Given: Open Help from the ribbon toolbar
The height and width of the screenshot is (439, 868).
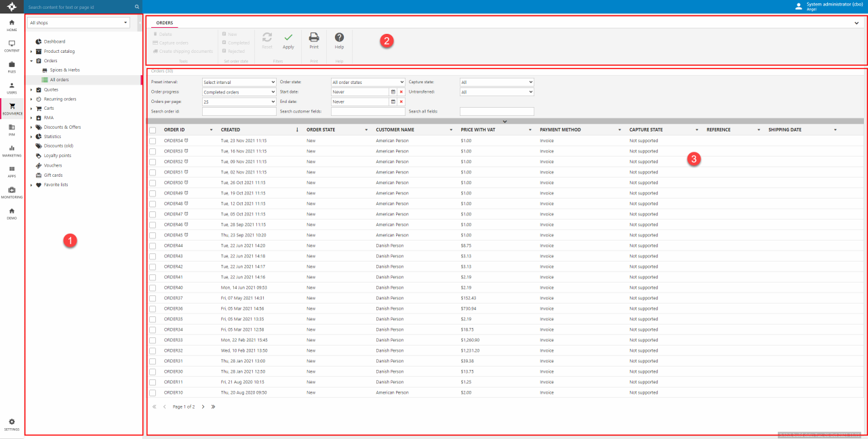Looking at the screenshot, I should [x=339, y=38].
